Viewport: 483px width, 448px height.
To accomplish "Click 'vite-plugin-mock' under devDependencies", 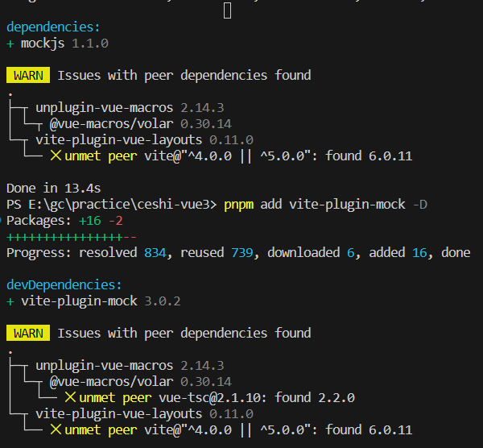I will 79,301.
